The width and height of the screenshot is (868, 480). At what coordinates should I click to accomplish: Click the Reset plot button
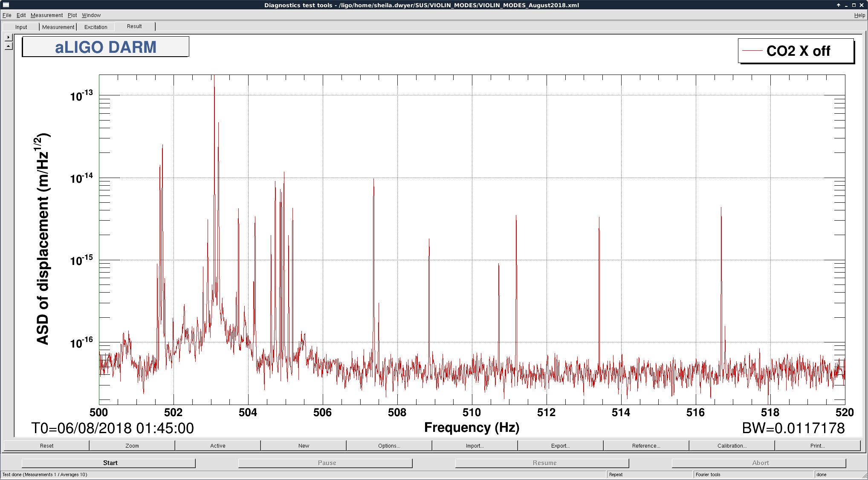coord(47,446)
